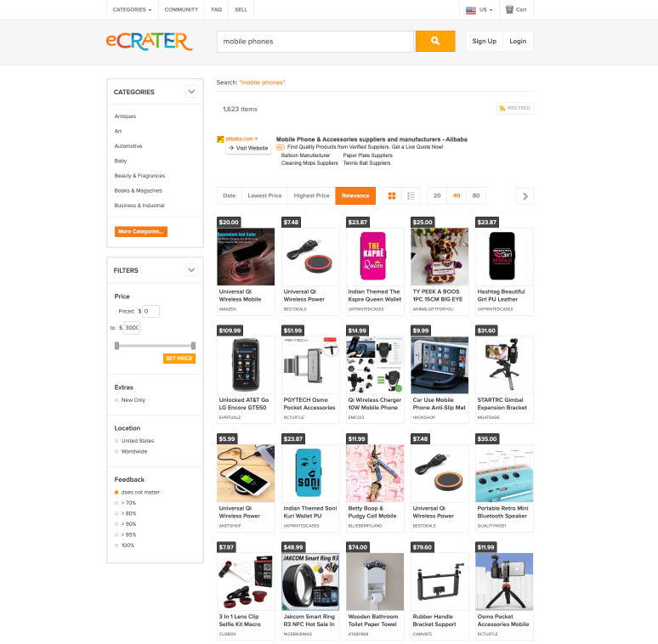The image size is (658, 644).
Task: Switch to list view layout icon
Action: [x=411, y=195]
